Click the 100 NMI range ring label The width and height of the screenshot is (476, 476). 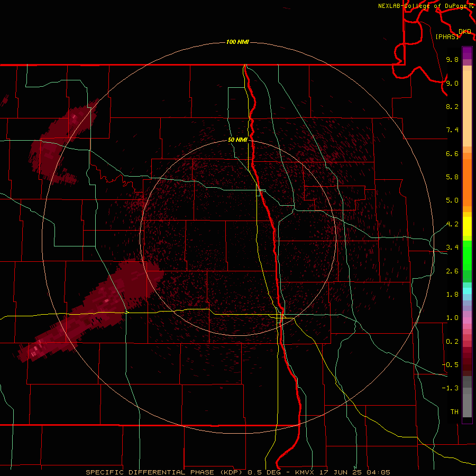(x=237, y=42)
